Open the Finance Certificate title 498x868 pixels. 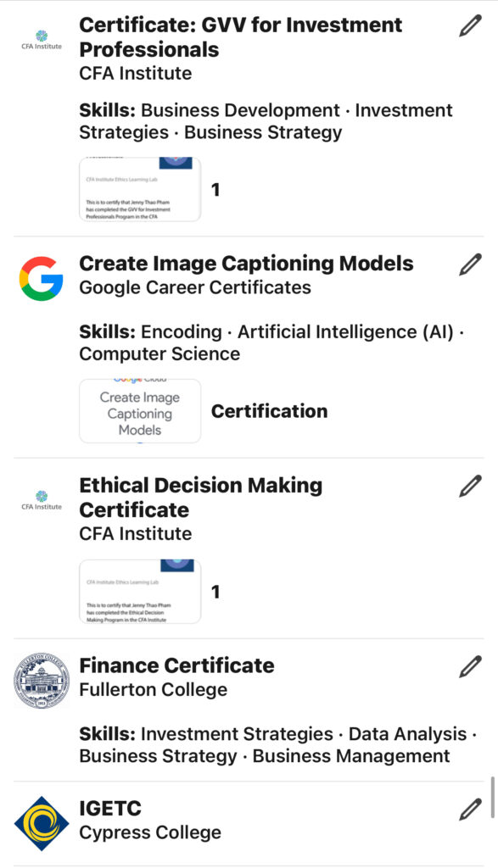click(176, 665)
